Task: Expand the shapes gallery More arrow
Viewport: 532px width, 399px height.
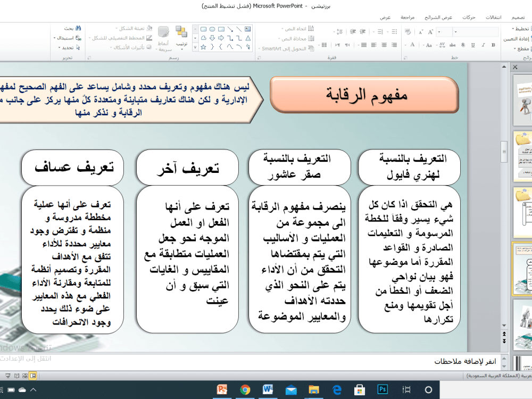Action: click(195, 47)
